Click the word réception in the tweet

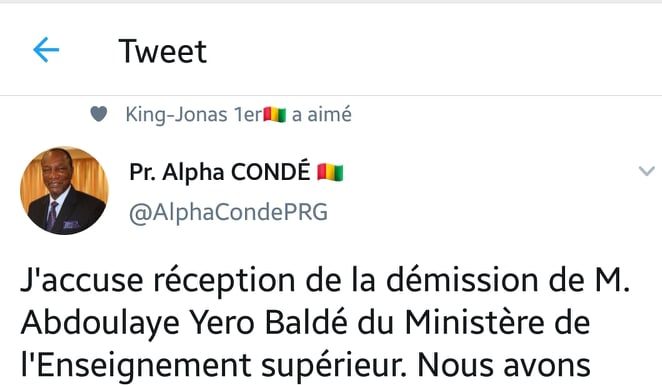pyautogui.click(x=224, y=282)
